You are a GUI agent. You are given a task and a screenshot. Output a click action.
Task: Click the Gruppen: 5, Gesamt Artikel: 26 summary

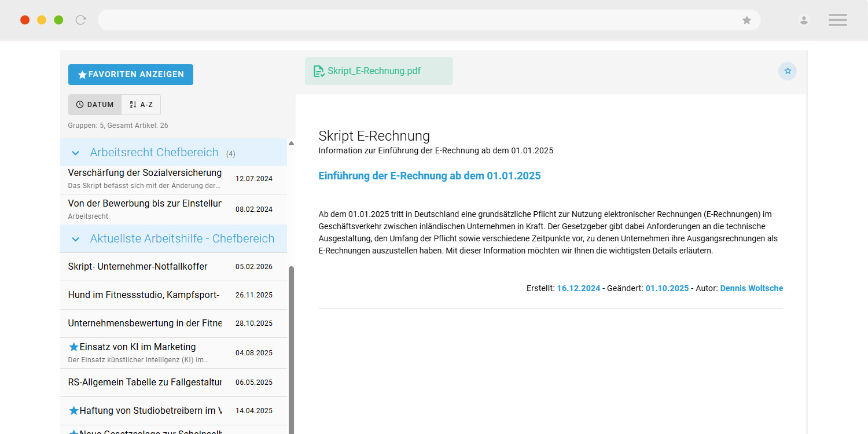[118, 126]
